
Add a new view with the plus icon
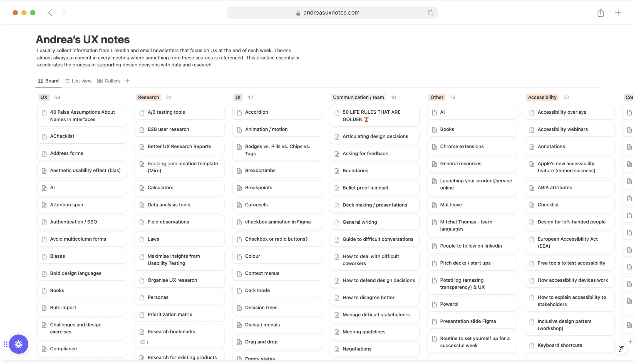[127, 81]
